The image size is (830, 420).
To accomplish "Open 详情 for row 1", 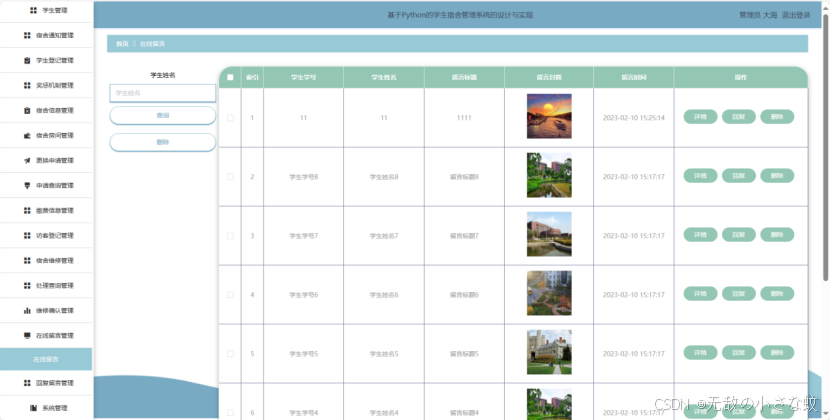I will (x=700, y=117).
